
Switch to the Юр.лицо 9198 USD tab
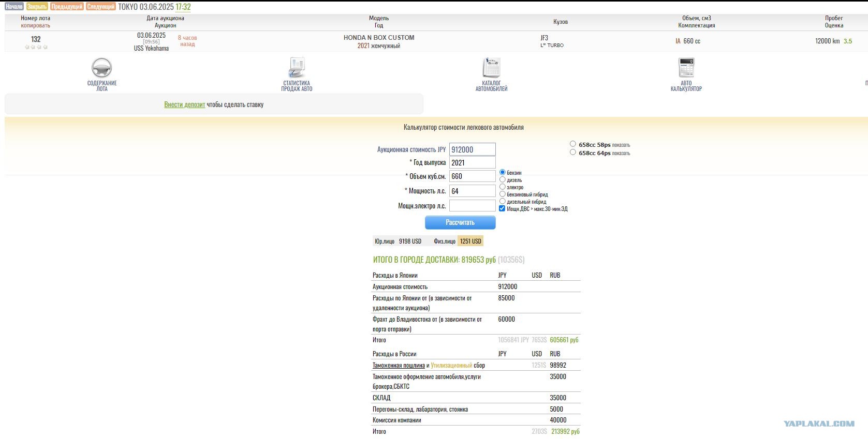(x=398, y=241)
